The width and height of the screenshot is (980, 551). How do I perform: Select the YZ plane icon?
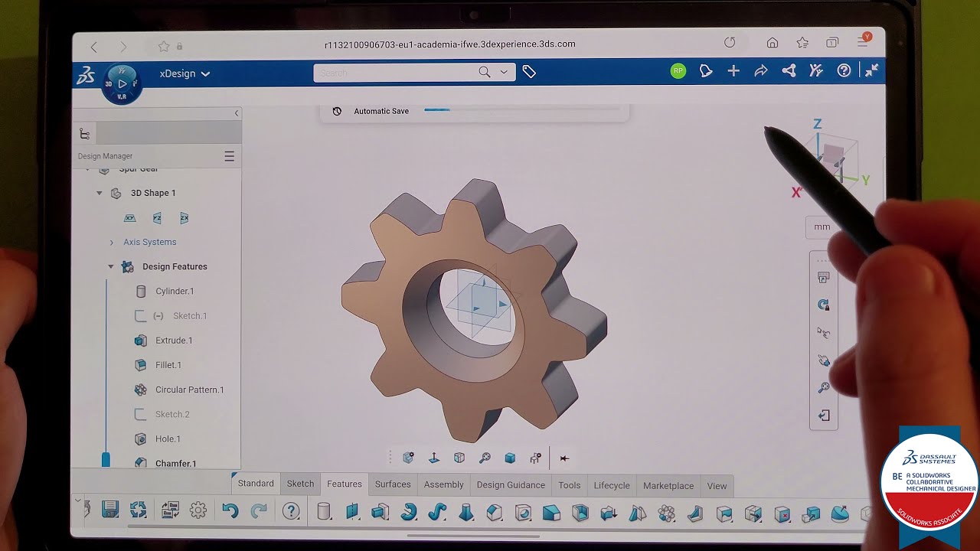click(x=157, y=218)
